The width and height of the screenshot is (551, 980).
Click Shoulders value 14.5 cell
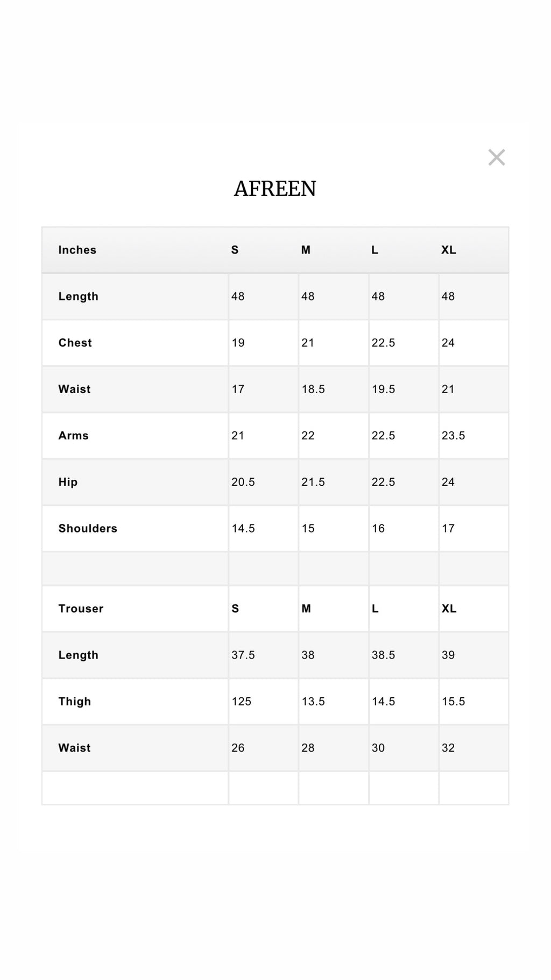point(243,528)
